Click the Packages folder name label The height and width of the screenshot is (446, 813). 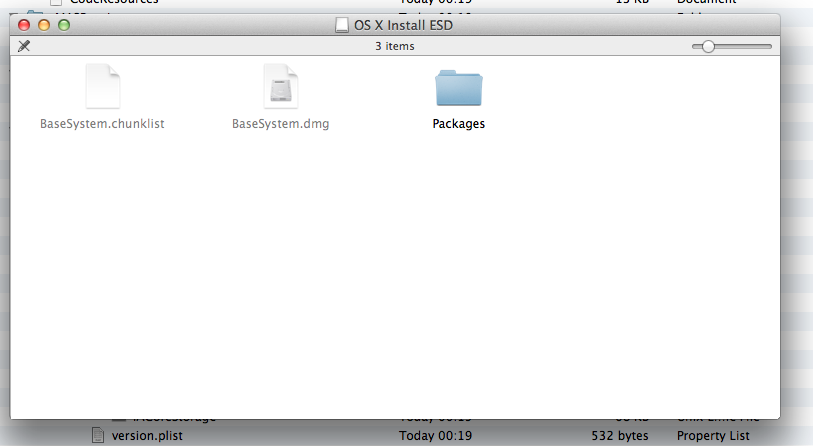(459, 124)
